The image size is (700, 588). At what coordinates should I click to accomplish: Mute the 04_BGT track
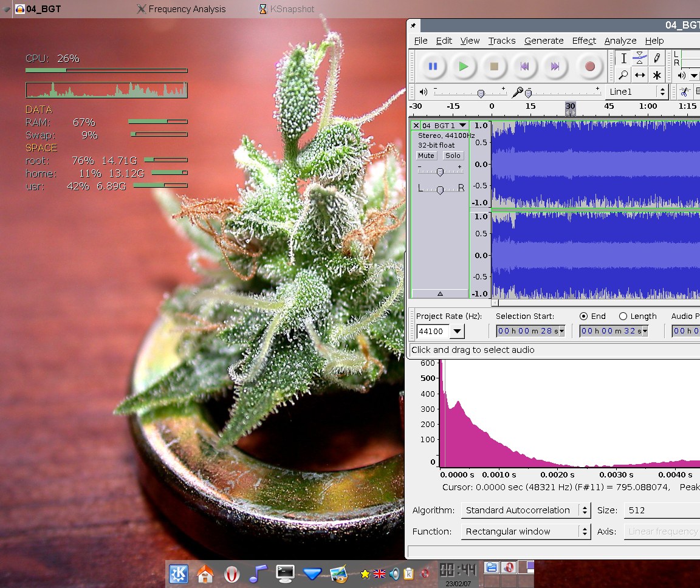426,156
